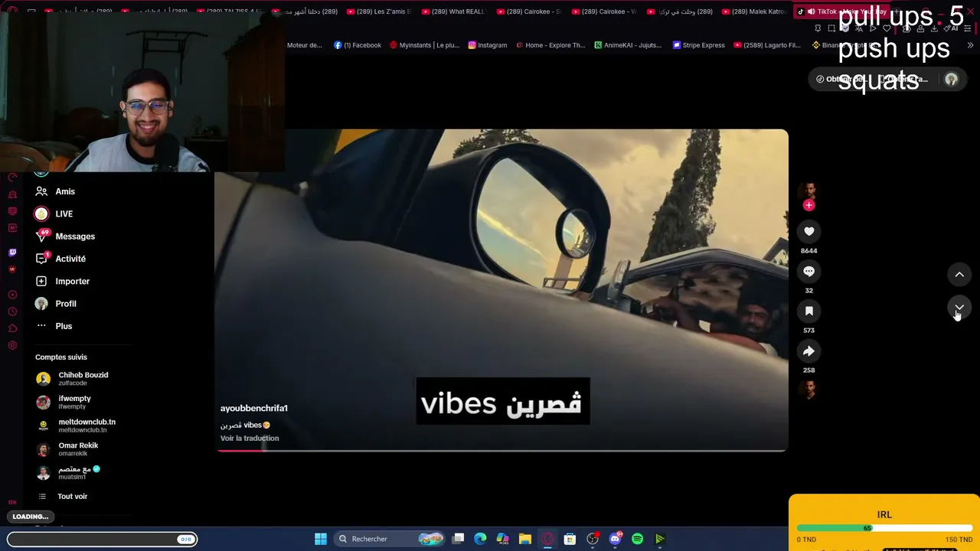
Task: Switch to the Malek Katrou YouTube tab
Action: 753,11
